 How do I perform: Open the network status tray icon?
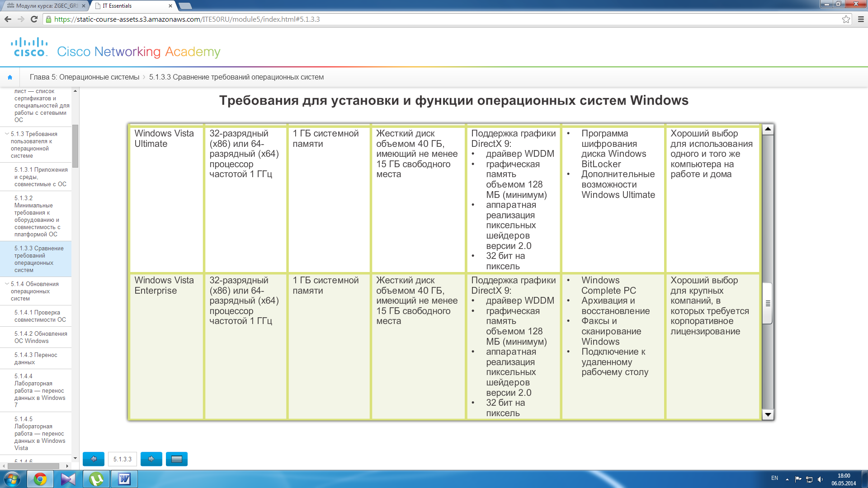pos(809,479)
